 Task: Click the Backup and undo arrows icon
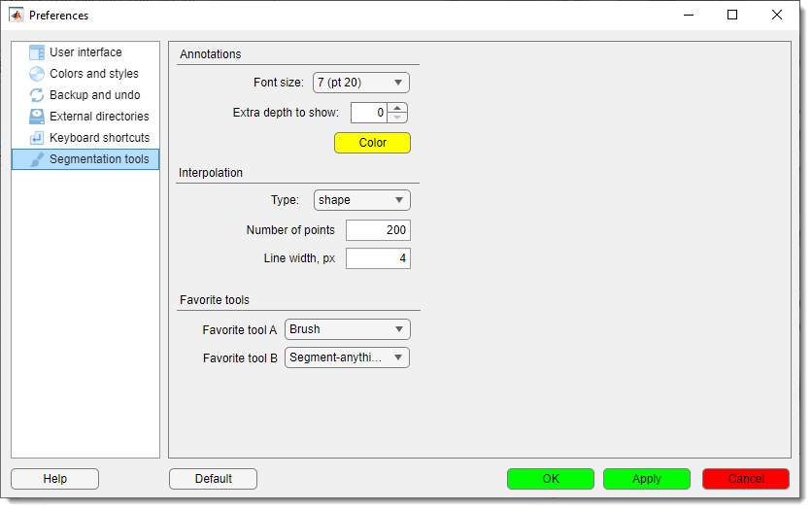[x=37, y=95]
